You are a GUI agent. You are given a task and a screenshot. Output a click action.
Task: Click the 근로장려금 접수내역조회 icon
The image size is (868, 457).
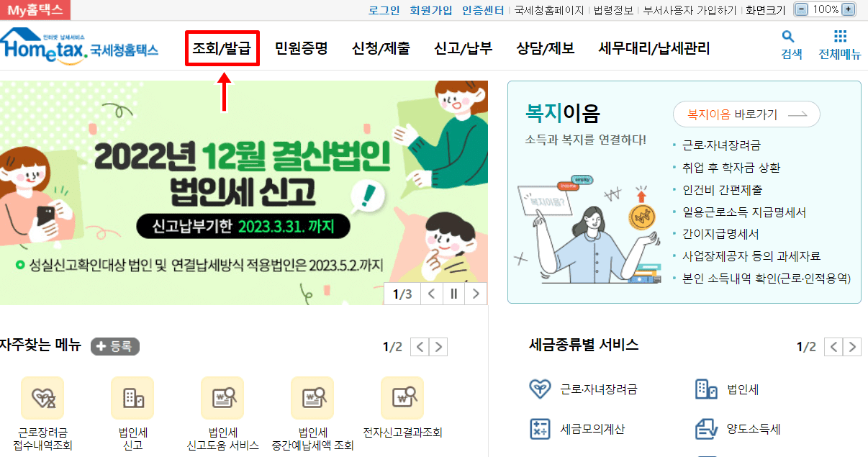coord(42,397)
